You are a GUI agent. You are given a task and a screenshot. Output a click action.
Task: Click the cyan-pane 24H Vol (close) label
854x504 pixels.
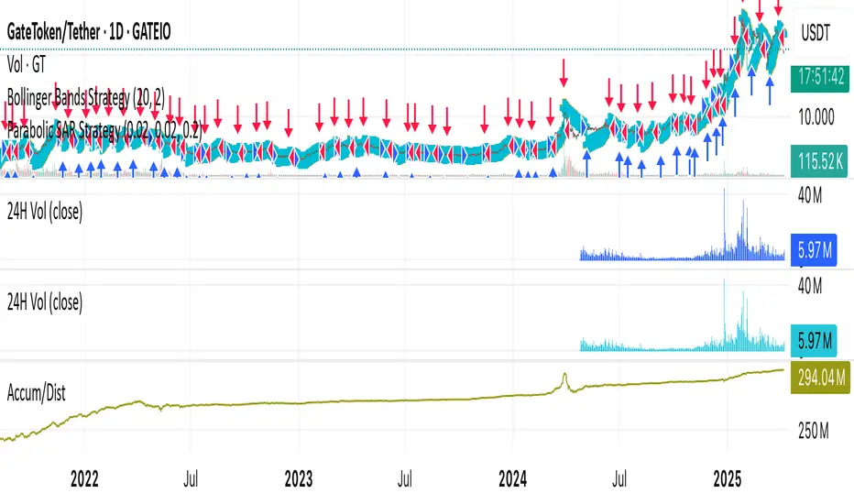(x=45, y=301)
